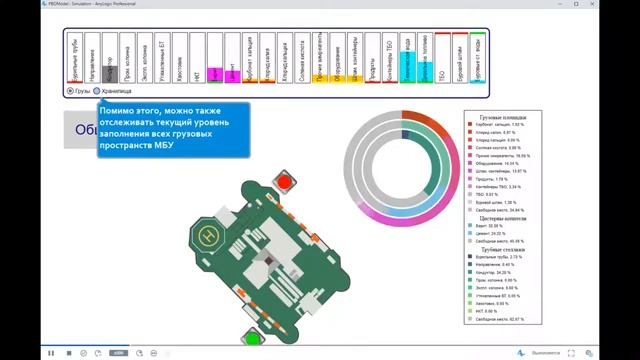Screen dimensions: 640x360
Task: Click the "Направление" level bar
Action: [x=92, y=58]
